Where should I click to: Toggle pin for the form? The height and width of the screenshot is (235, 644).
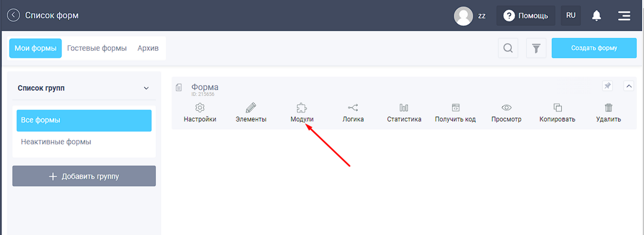point(607,86)
